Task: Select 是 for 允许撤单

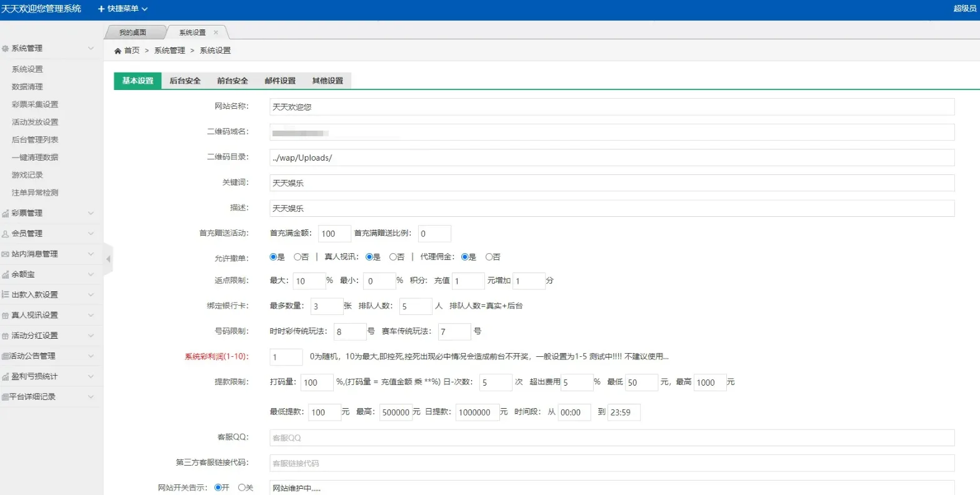Action: coord(273,257)
